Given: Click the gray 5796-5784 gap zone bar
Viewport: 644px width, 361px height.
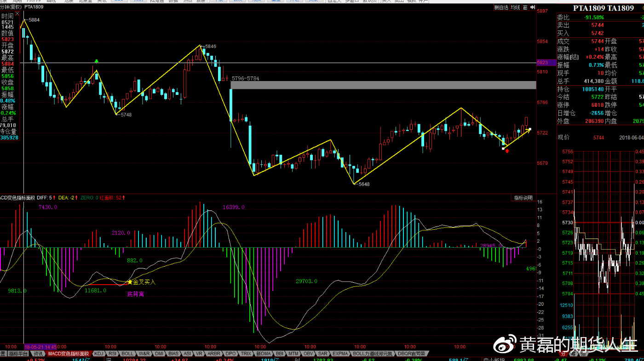Looking at the screenshot, I should [x=383, y=85].
